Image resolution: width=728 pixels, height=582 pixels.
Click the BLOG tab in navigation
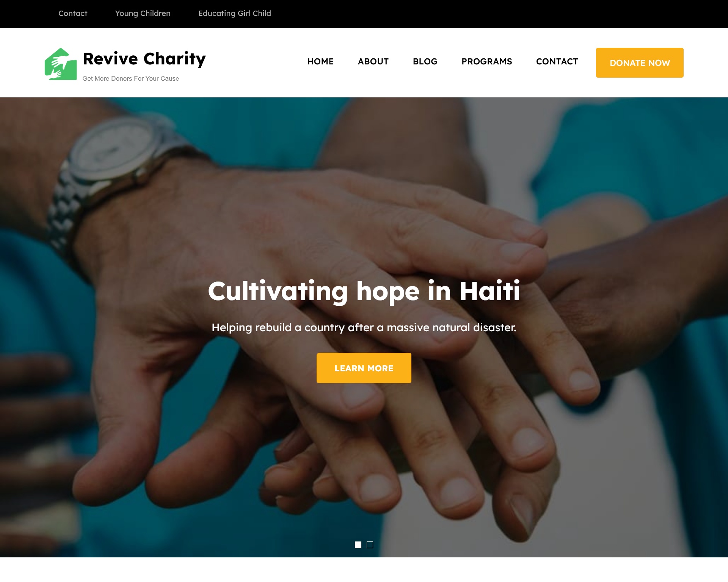click(425, 61)
